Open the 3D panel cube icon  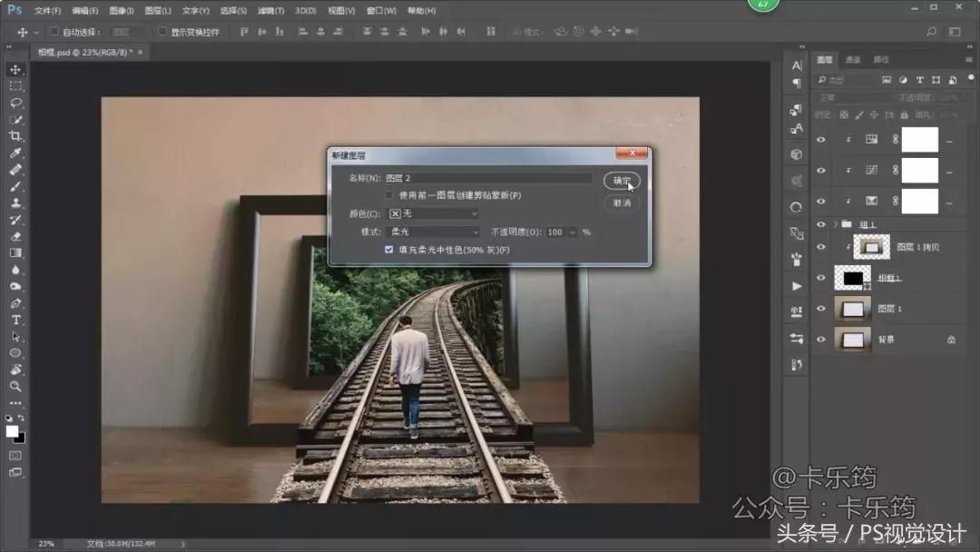point(797,154)
